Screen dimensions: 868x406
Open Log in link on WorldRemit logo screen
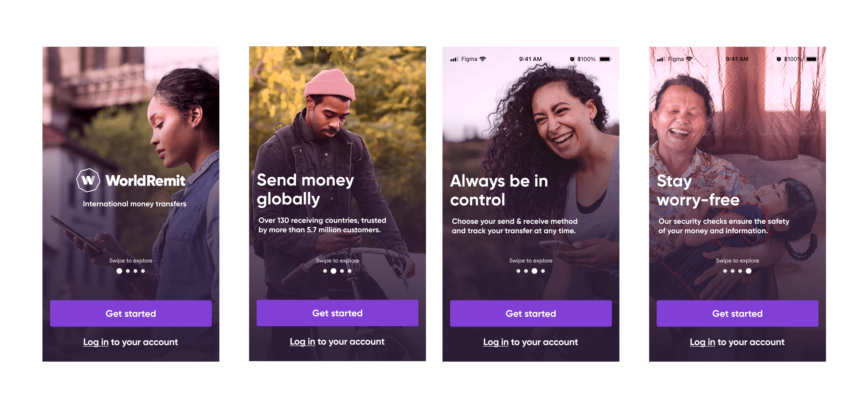(96, 342)
